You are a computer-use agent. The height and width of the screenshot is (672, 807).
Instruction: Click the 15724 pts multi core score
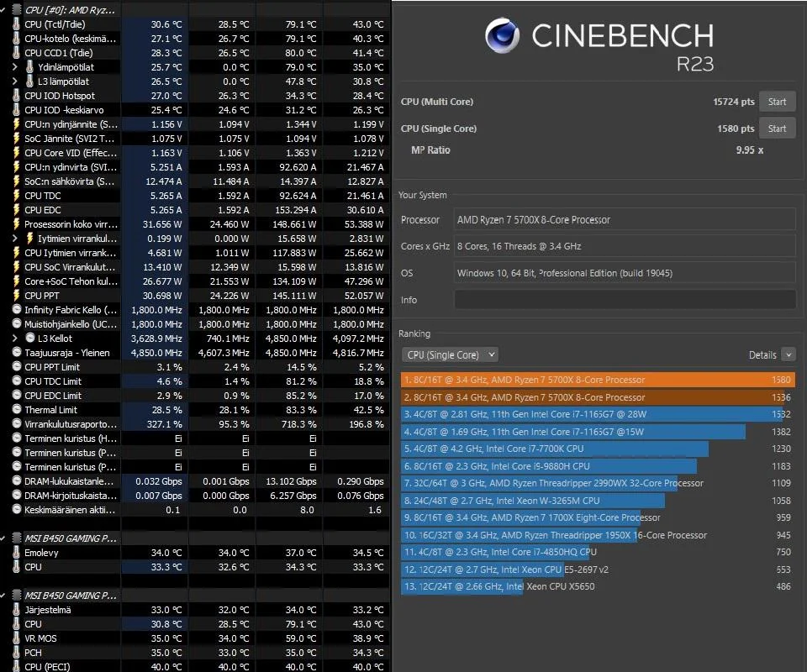point(733,102)
